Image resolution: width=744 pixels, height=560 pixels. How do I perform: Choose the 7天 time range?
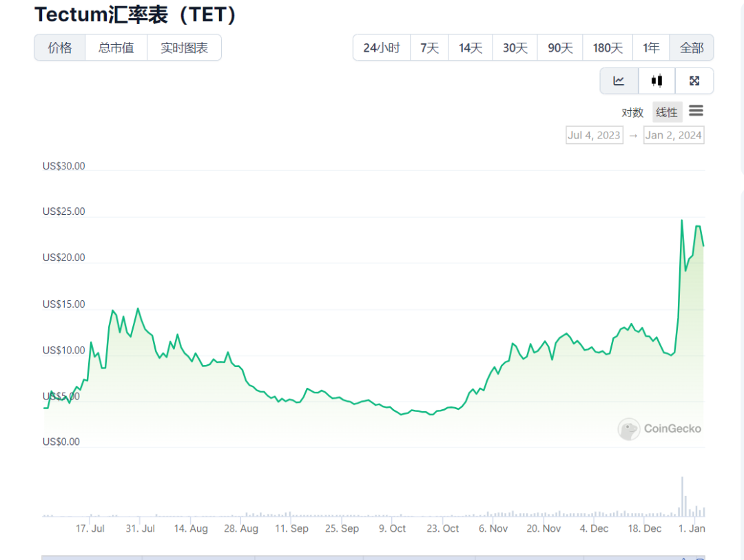coord(429,48)
